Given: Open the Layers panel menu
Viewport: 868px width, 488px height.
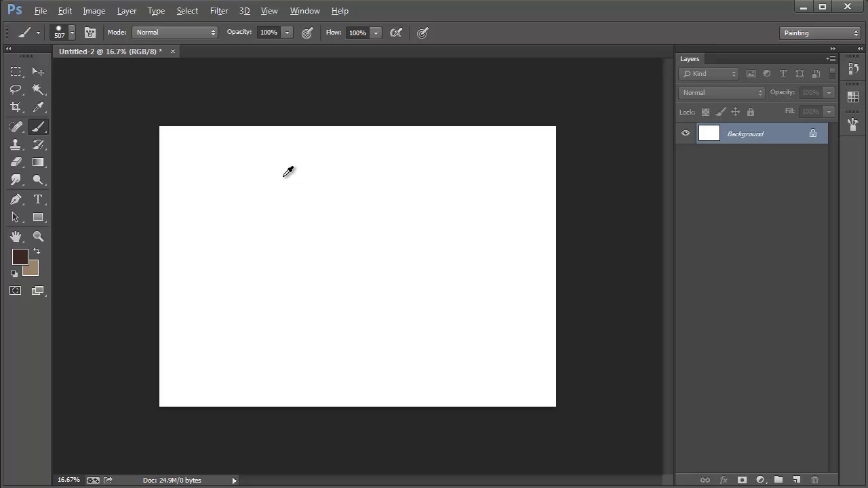Looking at the screenshot, I should [831, 59].
